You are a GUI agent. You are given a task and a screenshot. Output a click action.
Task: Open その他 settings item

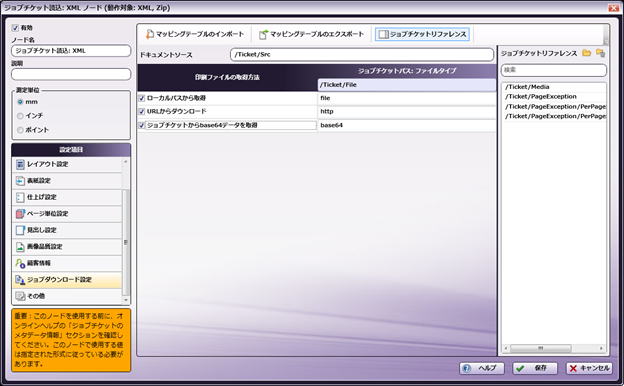pos(67,296)
